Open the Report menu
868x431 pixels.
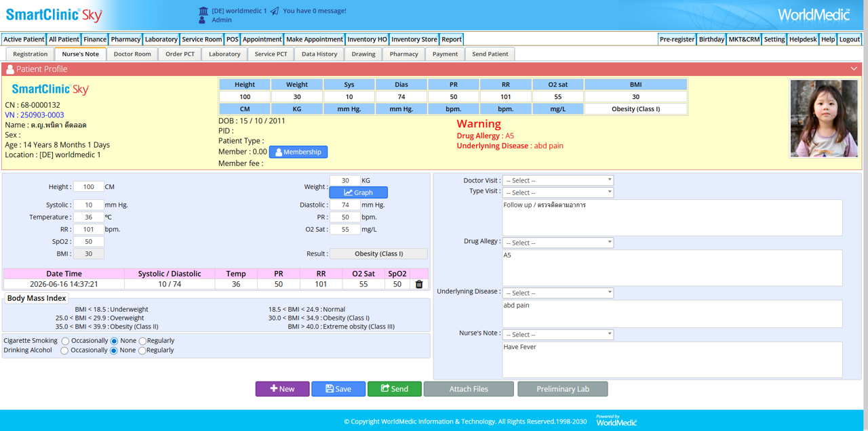pos(452,39)
